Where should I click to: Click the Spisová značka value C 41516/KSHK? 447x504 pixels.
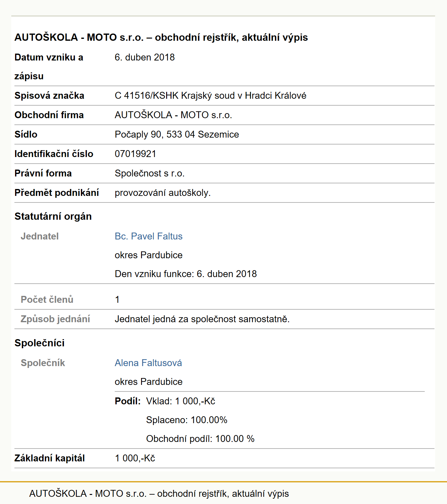pyautogui.click(x=210, y=96)
